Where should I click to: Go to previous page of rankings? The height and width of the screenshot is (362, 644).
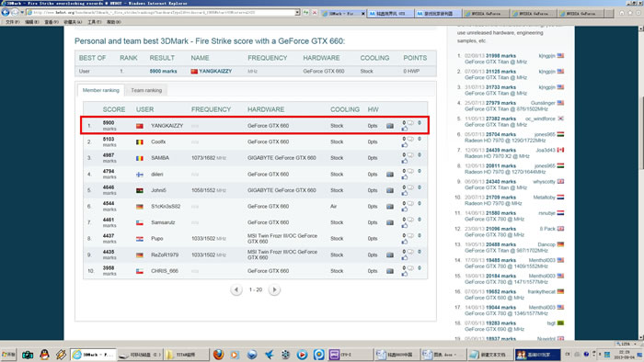coord(236,289)
